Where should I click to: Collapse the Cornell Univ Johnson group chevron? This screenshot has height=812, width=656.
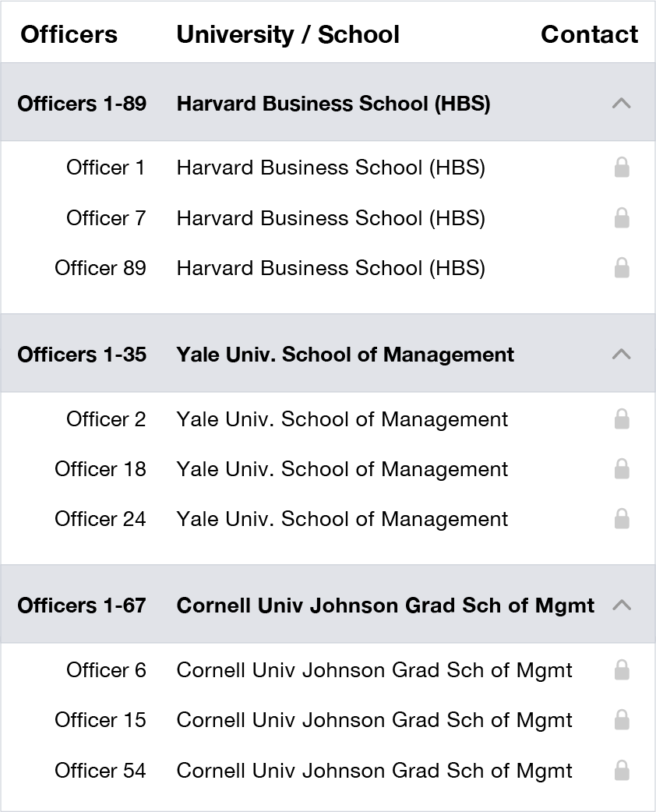tap(621, 605)
